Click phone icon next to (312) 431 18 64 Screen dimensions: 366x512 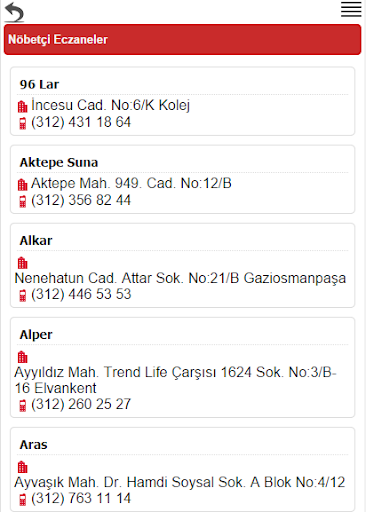[x=22, y=123]
